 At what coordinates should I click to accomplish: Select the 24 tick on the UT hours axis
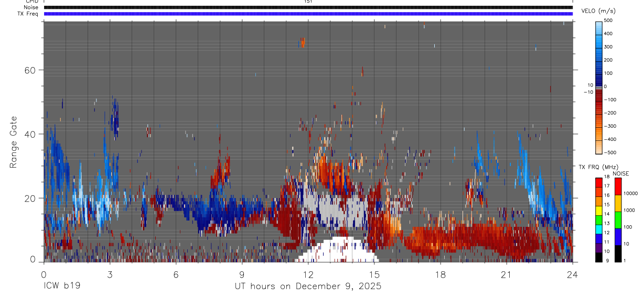coord(573,274)
